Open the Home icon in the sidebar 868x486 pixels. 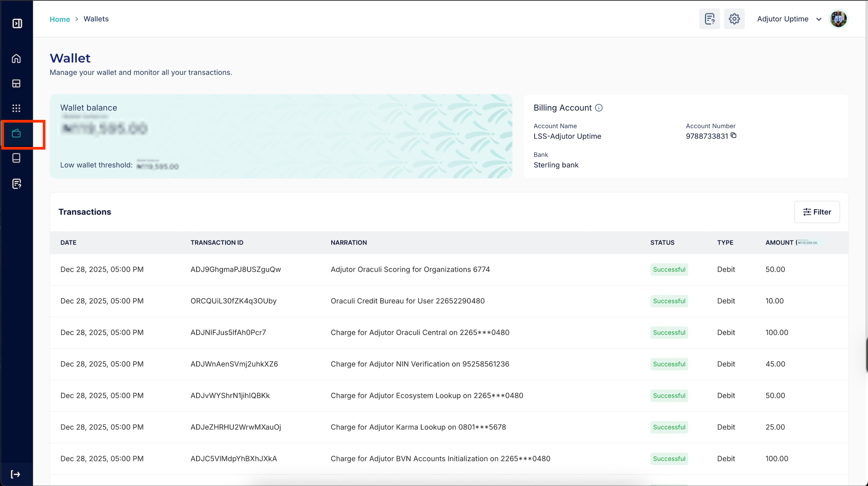click(16, 58)
